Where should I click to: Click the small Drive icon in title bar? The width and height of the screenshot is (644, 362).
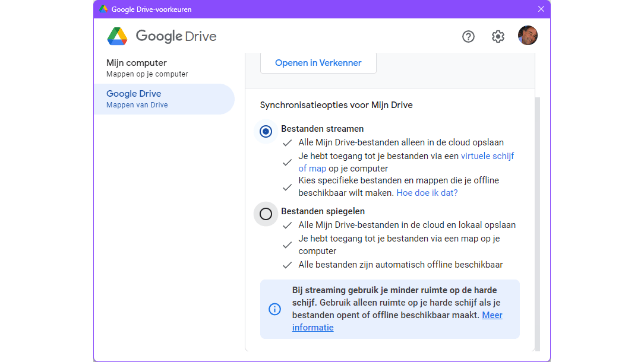pyautogui.click(x=103, y=9)
